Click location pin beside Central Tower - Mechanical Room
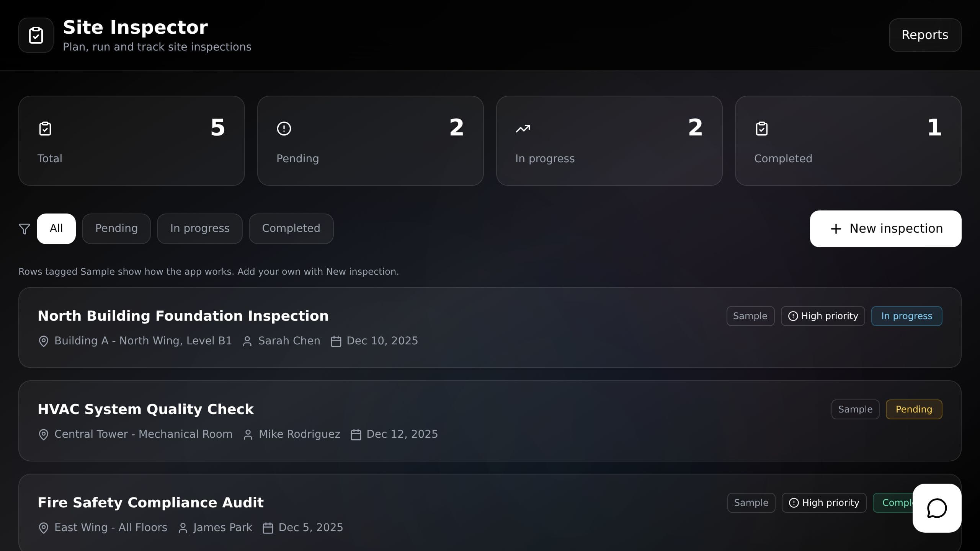The height and width of the screenshot is (551, 980). pyautogui.click(x=44, y=434)
